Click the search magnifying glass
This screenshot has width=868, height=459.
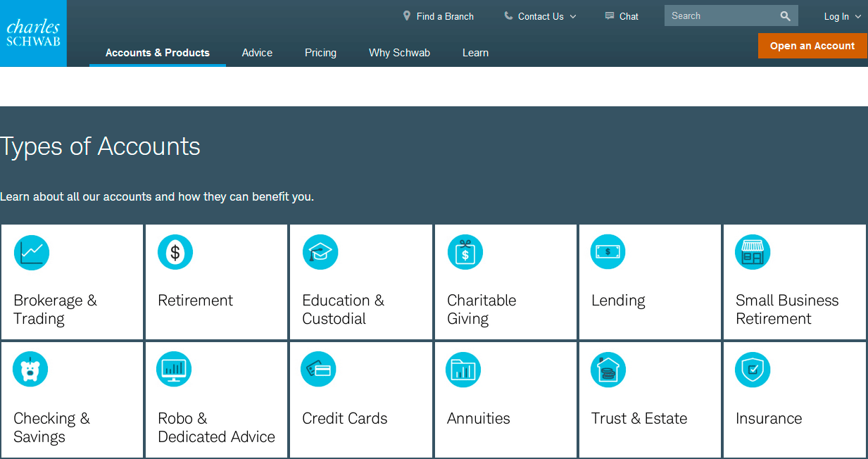(786, 15)
